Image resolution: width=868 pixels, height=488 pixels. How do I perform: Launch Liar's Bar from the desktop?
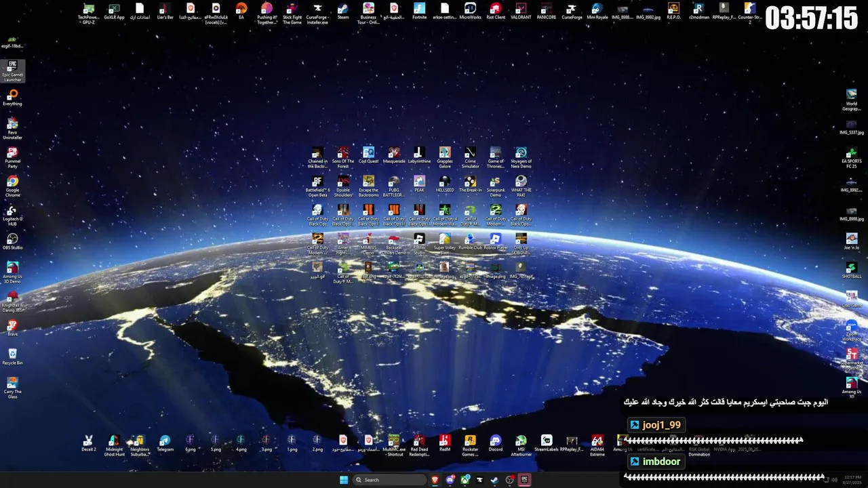(165, 12)
